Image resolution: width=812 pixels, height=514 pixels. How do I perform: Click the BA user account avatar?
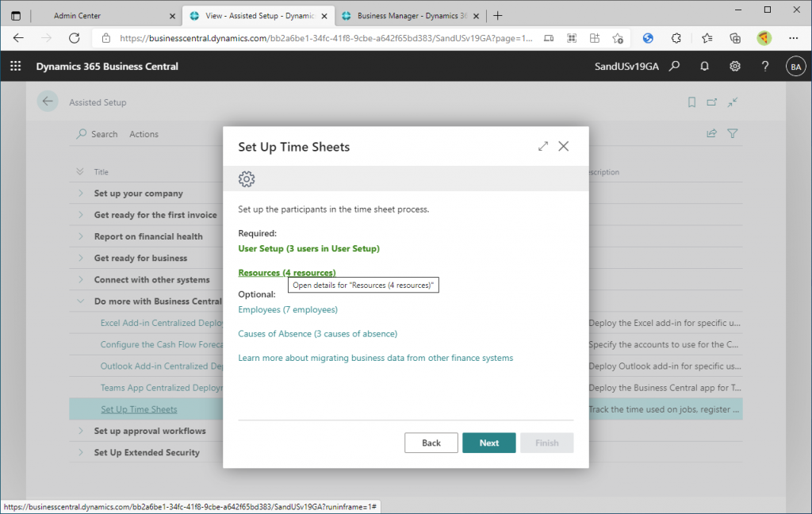pyautogui.click(x=795, y=67)
